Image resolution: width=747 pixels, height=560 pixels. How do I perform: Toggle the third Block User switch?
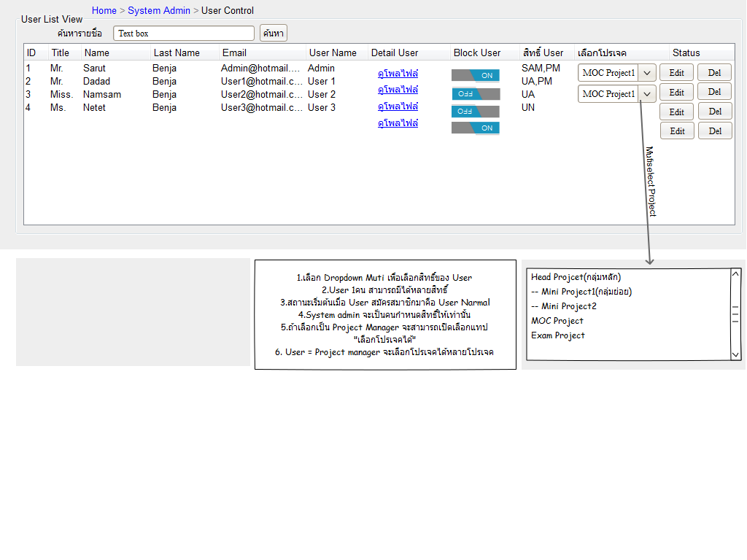point(476,112)
